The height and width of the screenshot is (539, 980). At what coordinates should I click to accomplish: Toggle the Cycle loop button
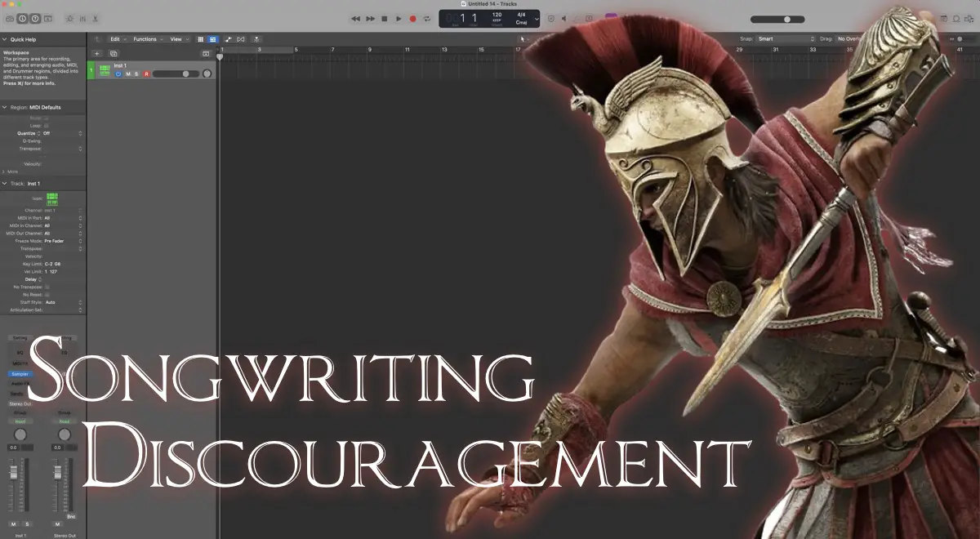(426, 18)
